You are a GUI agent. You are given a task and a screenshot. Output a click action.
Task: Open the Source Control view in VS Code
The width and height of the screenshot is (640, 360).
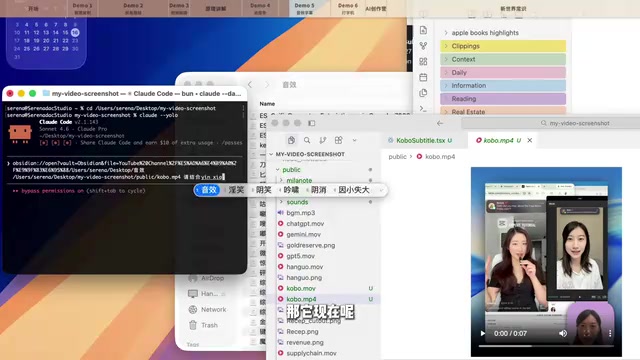pyautogui.click(x=323, y=140)
